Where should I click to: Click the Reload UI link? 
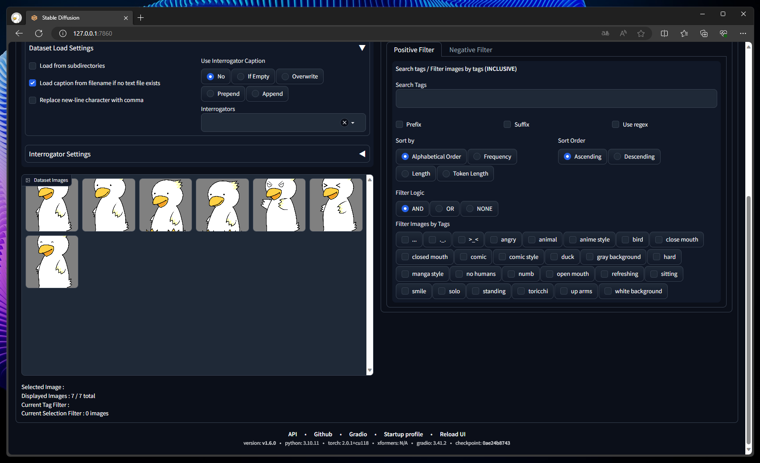pyautogui.click(x=452, y=434)
